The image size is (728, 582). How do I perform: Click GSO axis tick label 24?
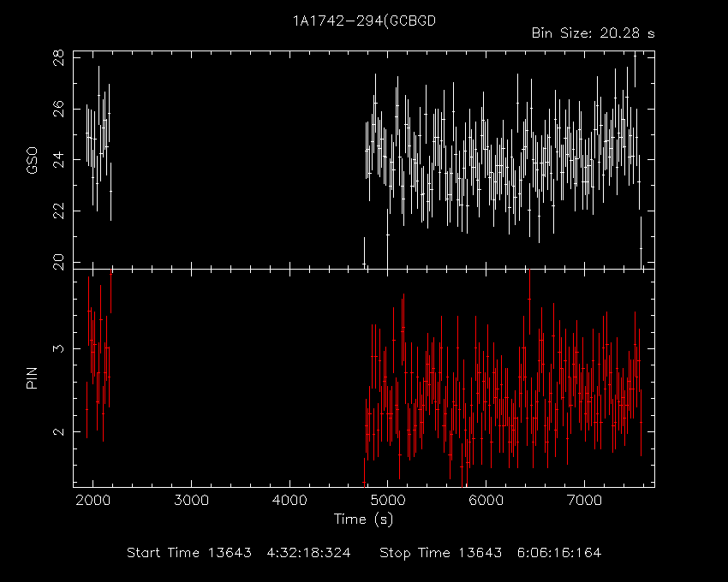pyautogui.click(x=59, y=160)
